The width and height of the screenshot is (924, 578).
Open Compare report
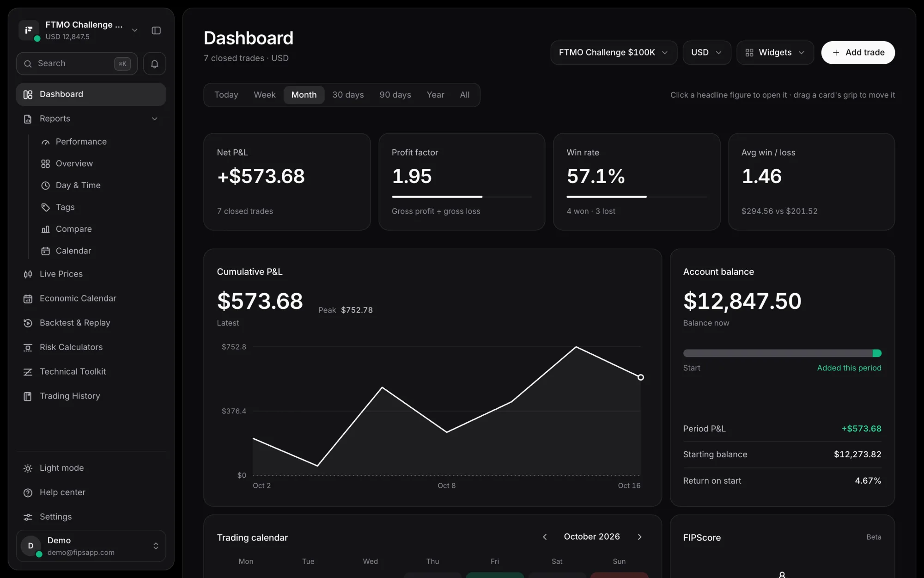[x=73, y=229]
